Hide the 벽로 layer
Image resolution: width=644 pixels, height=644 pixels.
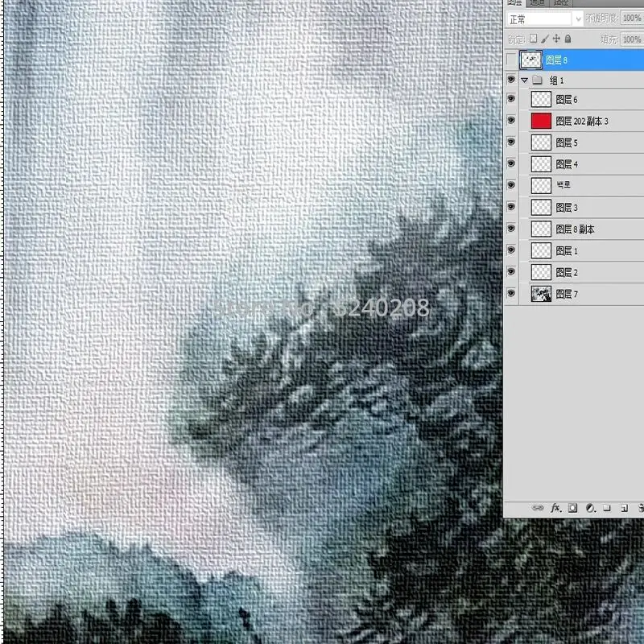511,185
